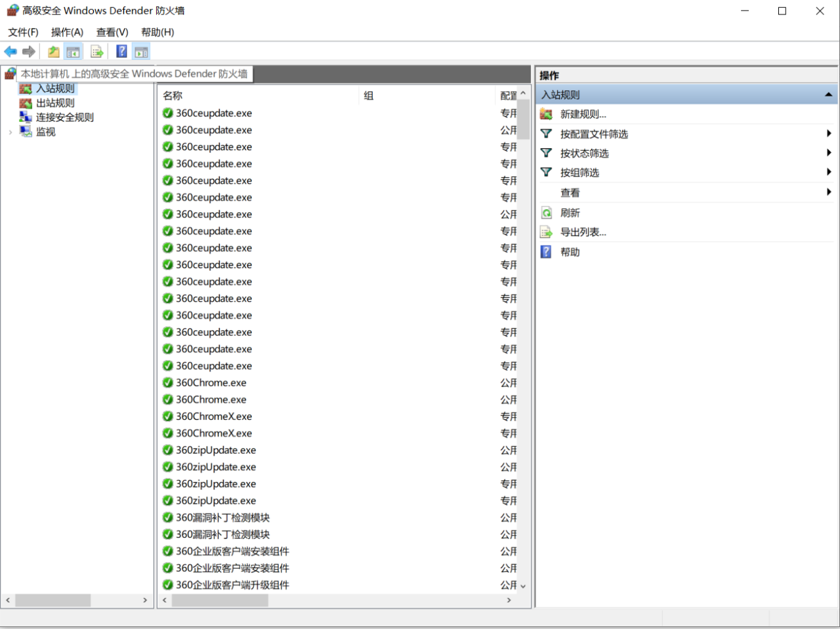Open the 查看(V) menu

(112, 32)
